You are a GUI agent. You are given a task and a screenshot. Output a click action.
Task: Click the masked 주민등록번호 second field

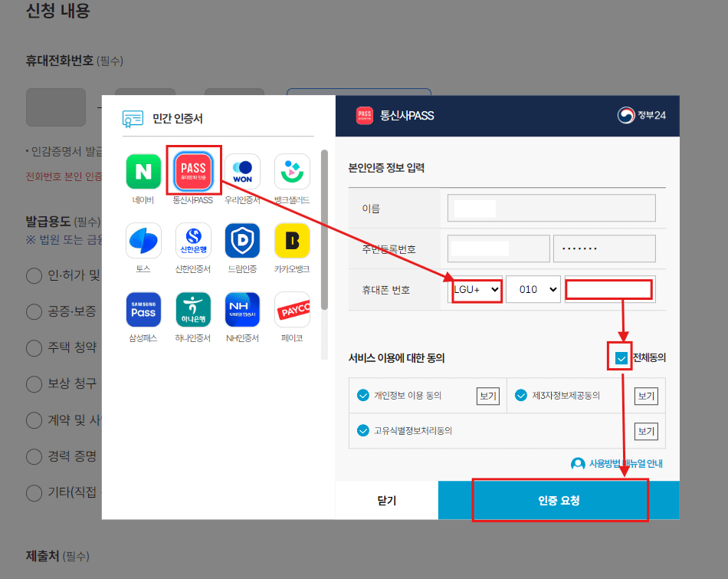coord(605,248)
